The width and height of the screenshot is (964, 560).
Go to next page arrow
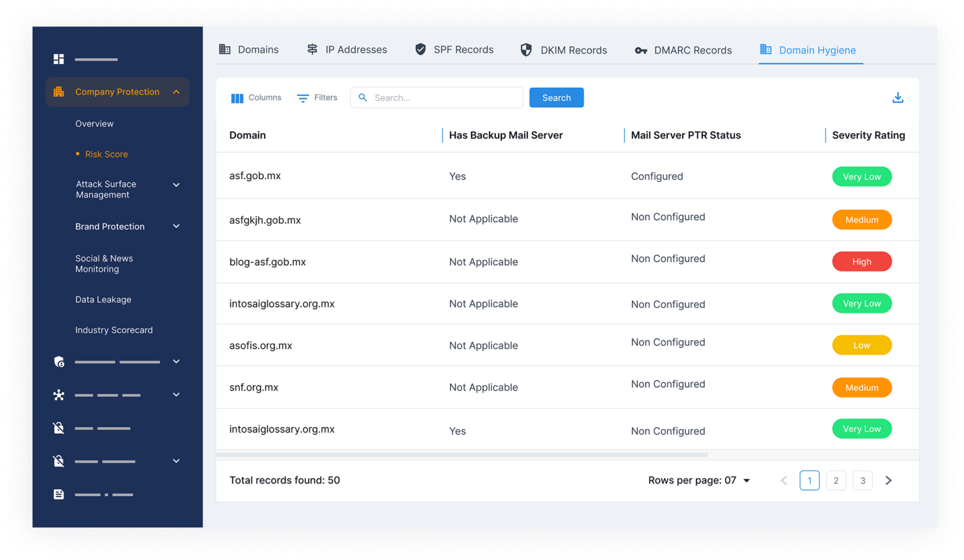[888, 480]
